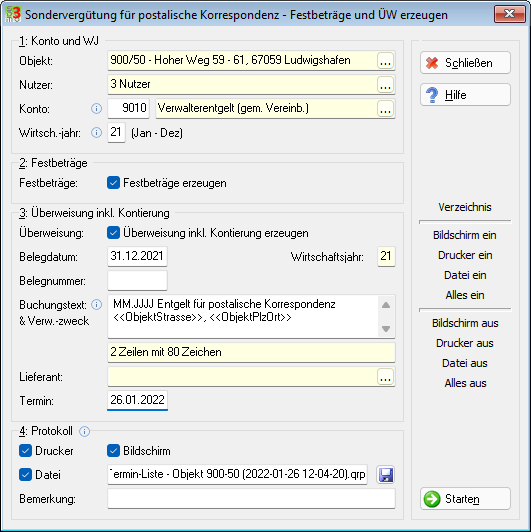Open the Nutzer selection ellipsis button
This screenshot has width=531, height=532.
(385, 84)
